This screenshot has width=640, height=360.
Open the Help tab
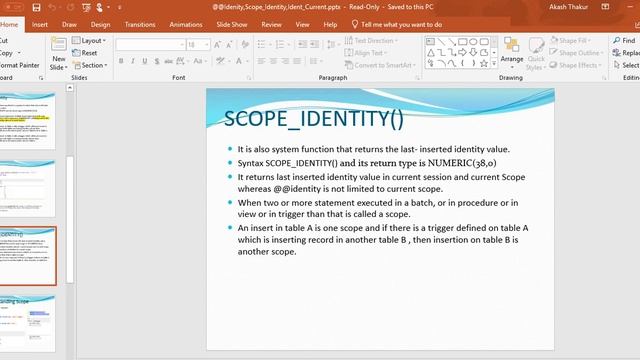330,24
